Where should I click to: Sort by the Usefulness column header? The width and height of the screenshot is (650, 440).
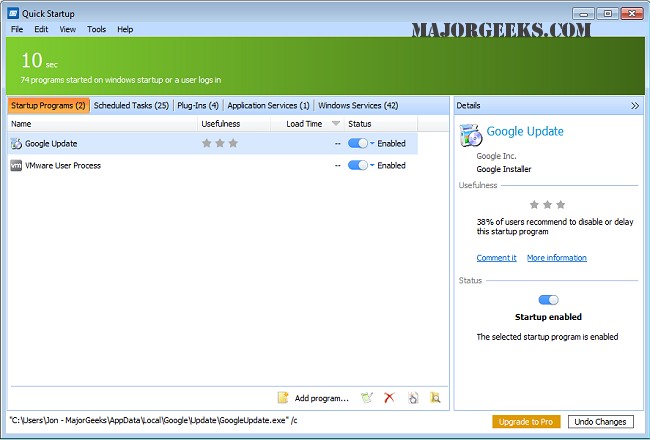pyautogui.click(x=234, y=124)
